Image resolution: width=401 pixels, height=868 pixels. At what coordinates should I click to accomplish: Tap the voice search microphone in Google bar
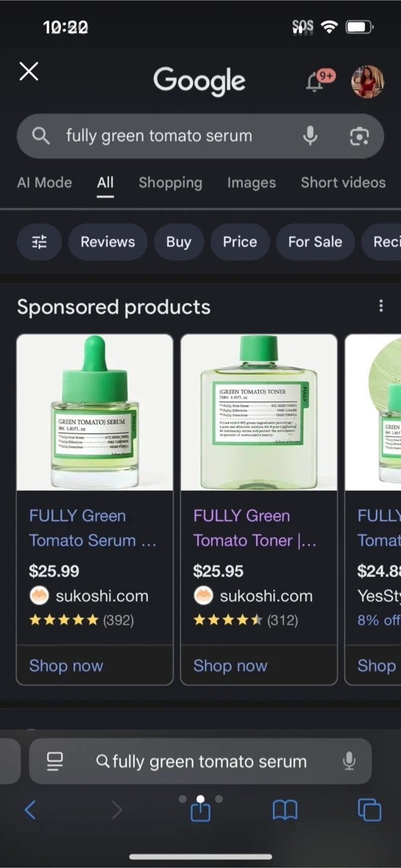point(310,136)
